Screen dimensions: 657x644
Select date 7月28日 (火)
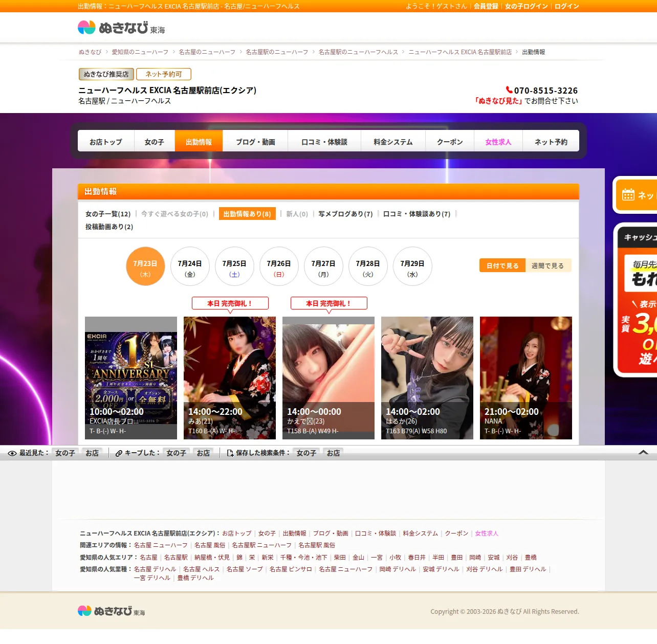368,267
